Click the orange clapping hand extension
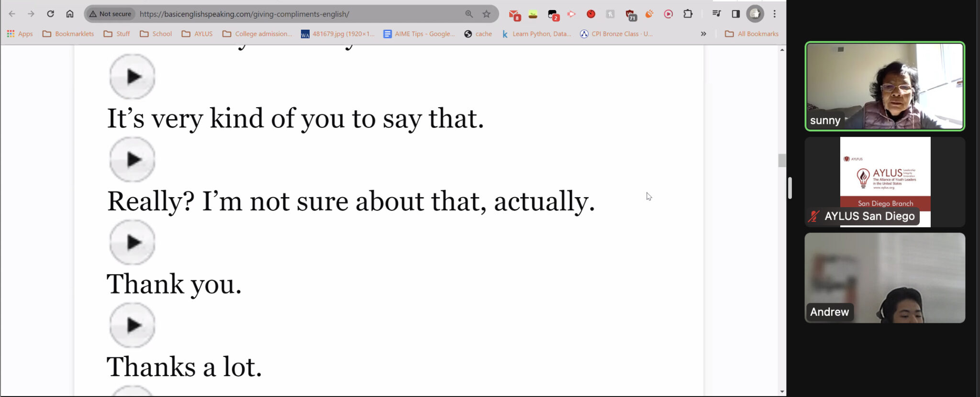Screen dimensions: 980x397 (649, 14)
